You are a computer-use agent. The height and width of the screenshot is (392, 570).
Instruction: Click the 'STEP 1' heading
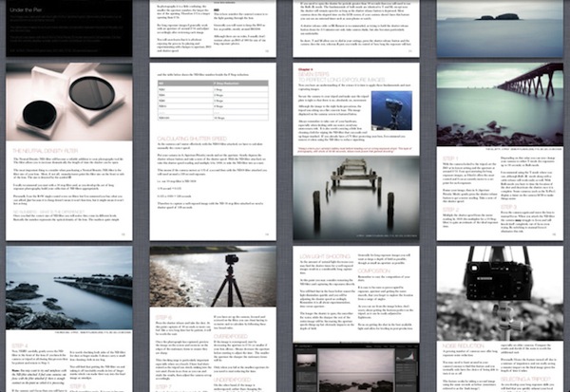coord(450,159)
